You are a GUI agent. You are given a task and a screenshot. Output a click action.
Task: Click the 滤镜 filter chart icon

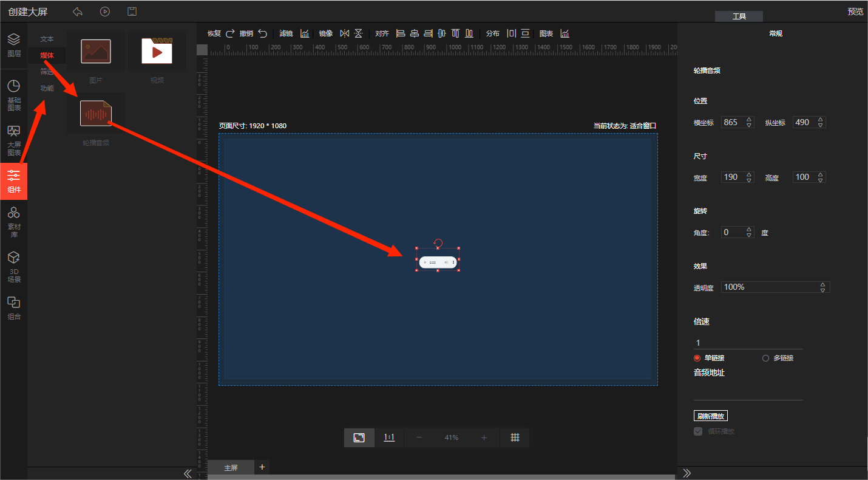pyautogui.click(x=305, y=33)
